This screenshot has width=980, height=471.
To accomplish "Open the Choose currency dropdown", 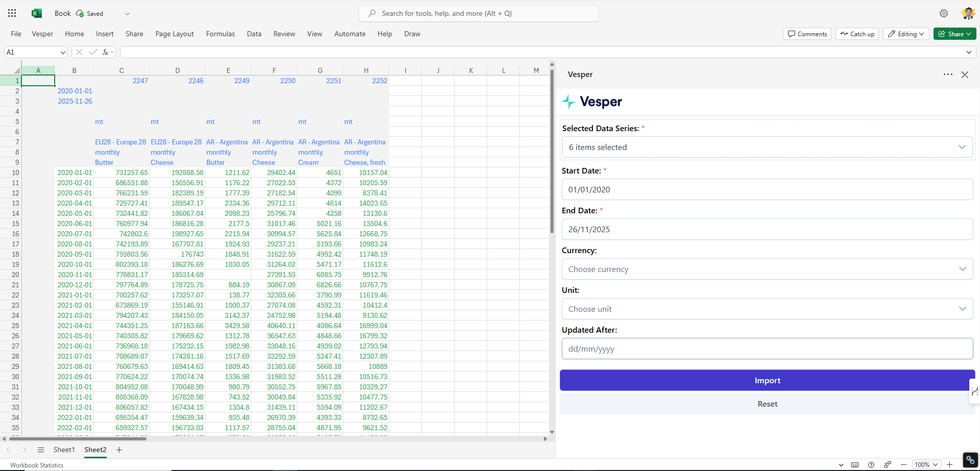I will tap(767, 269).
